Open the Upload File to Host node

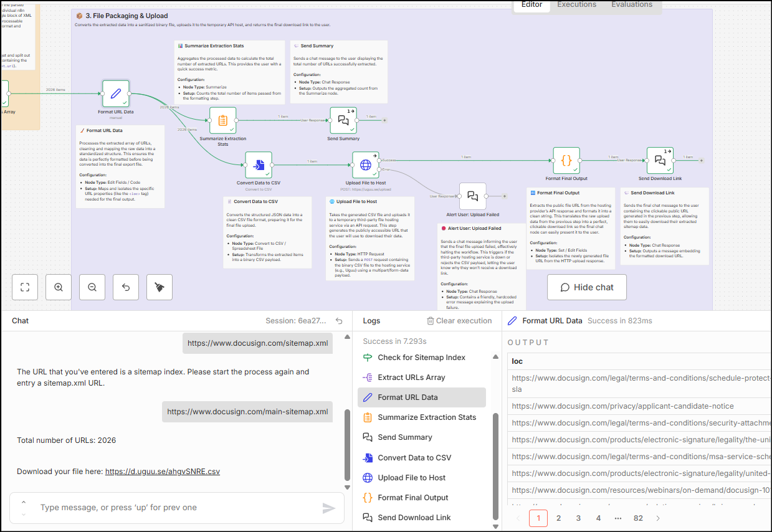click(366, 165)
